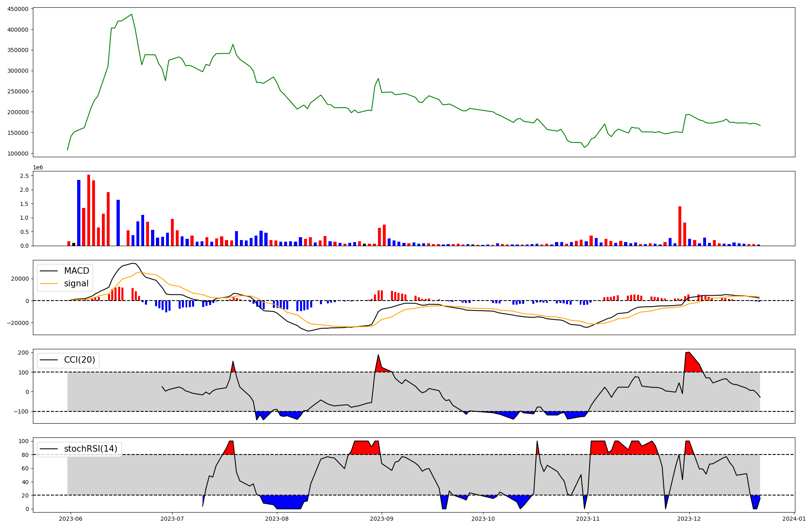Click the 2.5 tick on volume axis

24,176
